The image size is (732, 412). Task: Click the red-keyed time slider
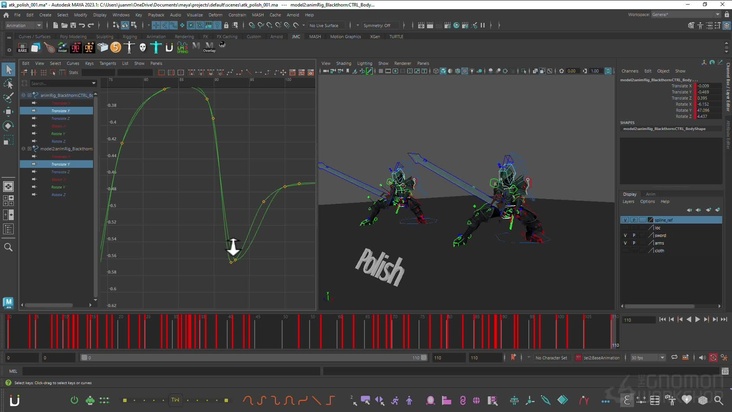(x=310, y=330)
